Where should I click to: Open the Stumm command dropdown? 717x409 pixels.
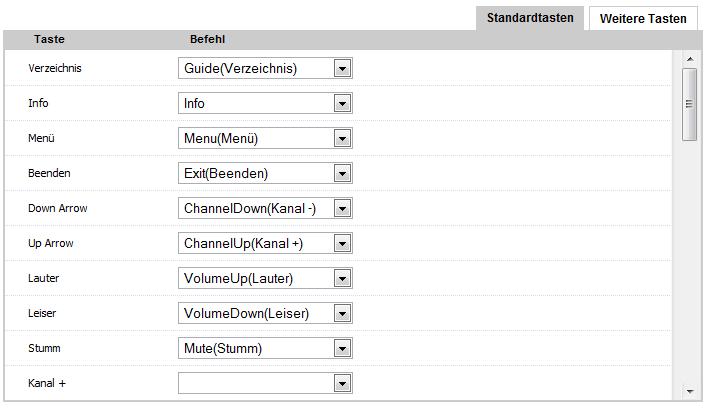click(342, 349)
